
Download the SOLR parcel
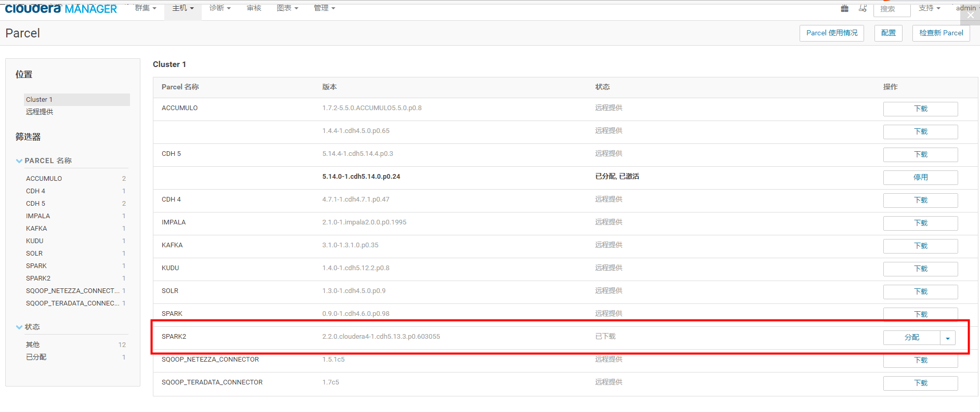pyautogui.click(x=920, y=291)
